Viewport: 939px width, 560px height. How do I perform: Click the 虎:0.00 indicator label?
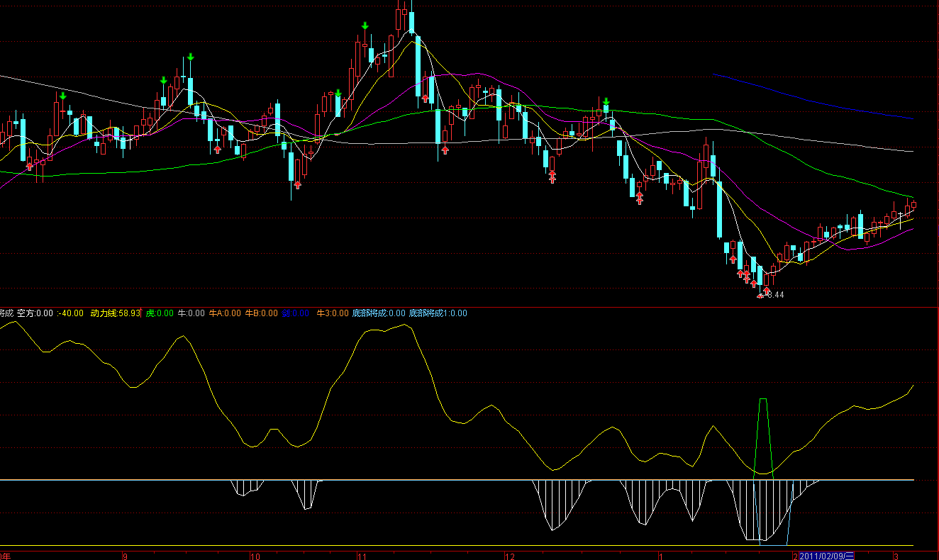160,313
